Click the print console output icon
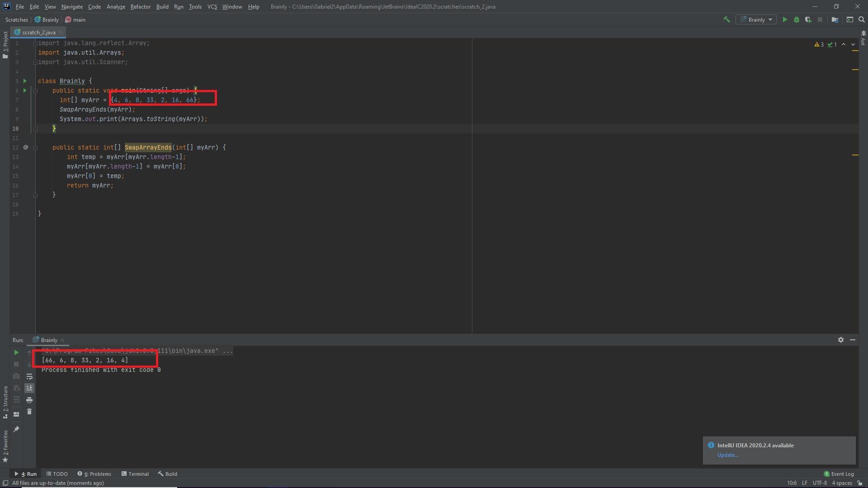 [x=29, y=400]
